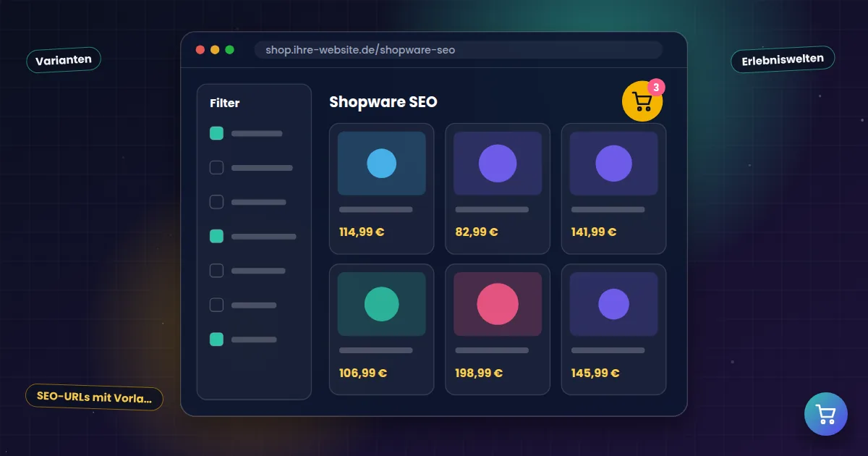Minimize the window with yellow dot

click(x=215, y=50)
